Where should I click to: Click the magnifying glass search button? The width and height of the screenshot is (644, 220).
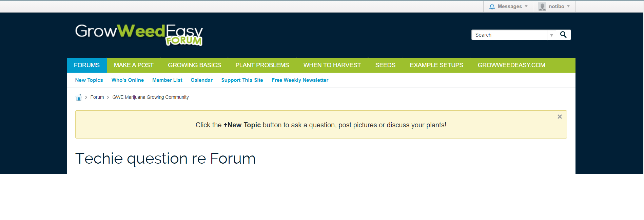(563, 35)
